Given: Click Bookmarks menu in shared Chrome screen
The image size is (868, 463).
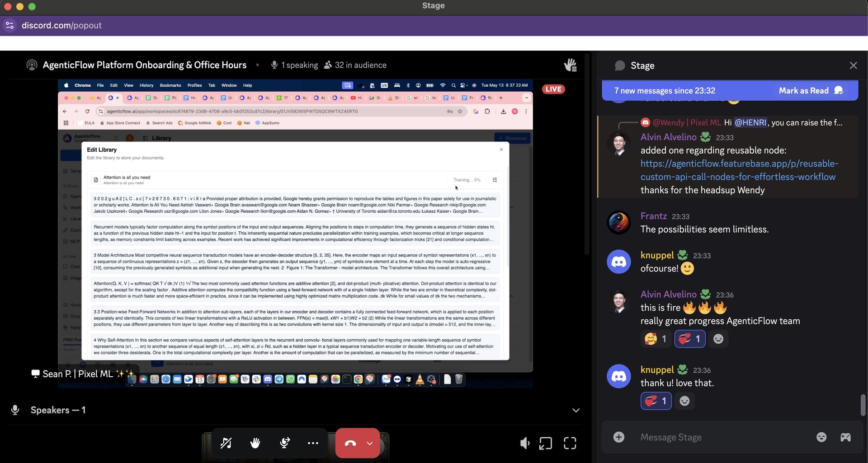Looking at the screenshot, I should coord(170,85).
